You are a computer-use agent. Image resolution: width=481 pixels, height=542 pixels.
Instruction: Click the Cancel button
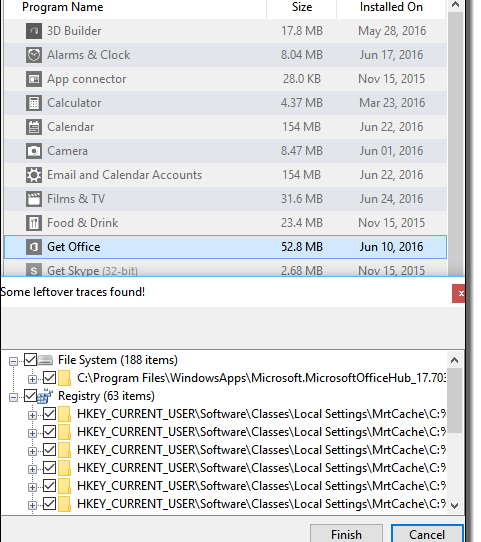pyautogui.click(x=427, y=534)
